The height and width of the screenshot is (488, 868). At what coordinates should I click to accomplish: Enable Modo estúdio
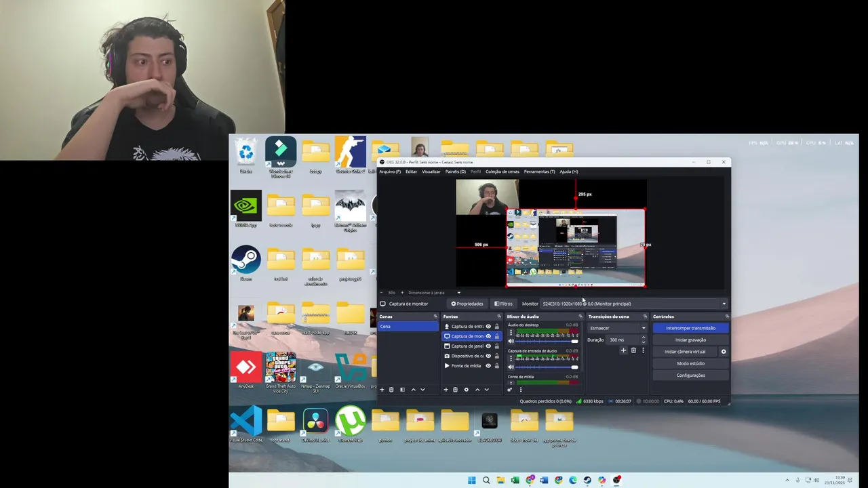pyautogui.click(x=690, y=363)
